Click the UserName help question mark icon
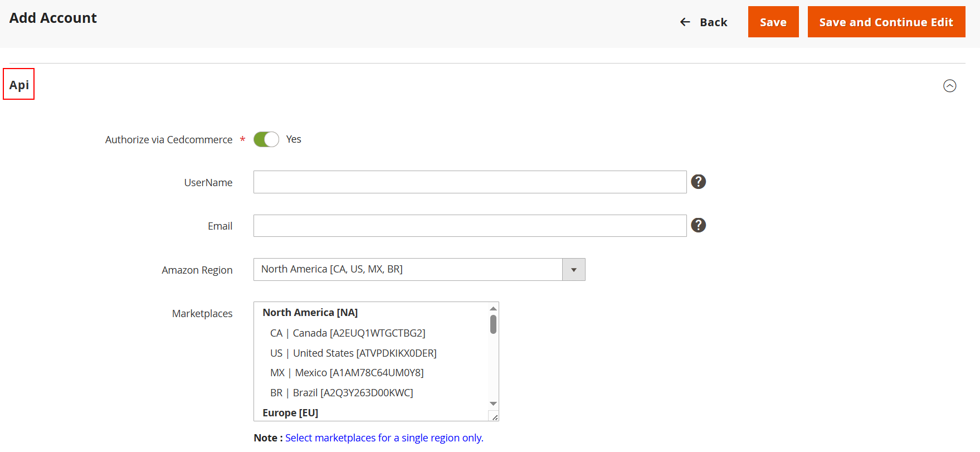 [x=698, y=182]
